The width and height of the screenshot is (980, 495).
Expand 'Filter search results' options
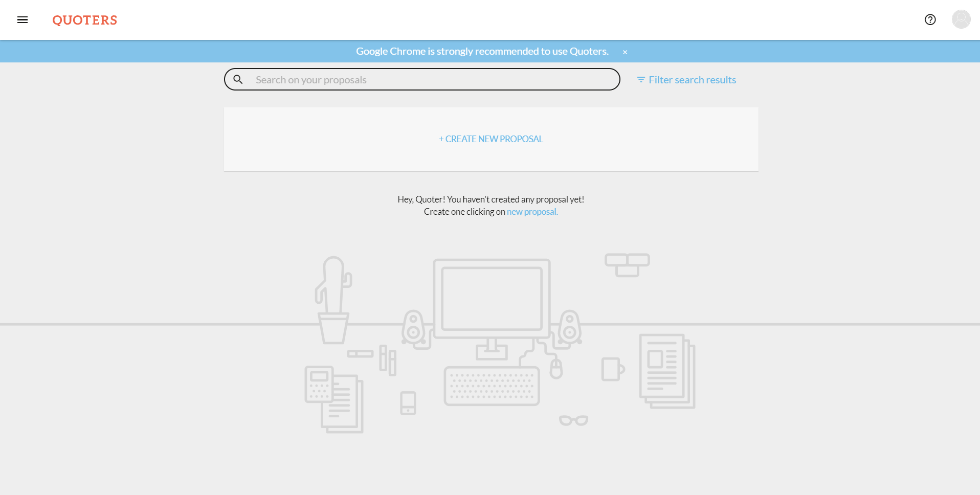point(692,80)
